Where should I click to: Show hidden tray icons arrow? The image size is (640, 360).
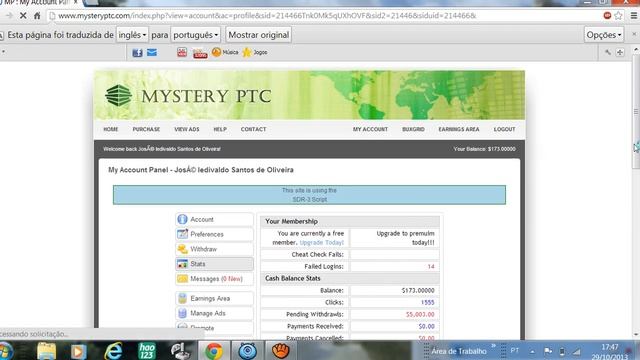click(x=532, y=351)
